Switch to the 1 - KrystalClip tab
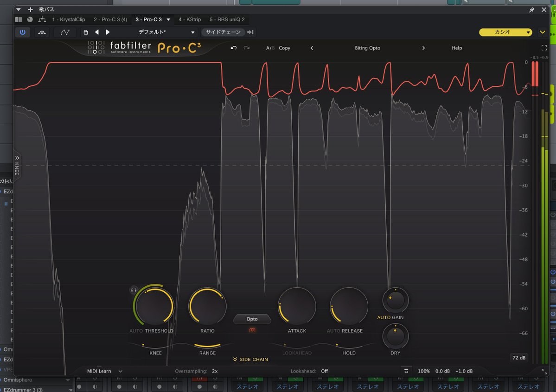 [x=69, y=19]
